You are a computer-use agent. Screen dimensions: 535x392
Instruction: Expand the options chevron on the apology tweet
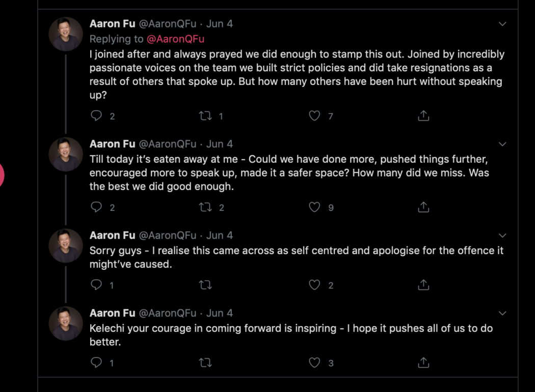point(502,235)
